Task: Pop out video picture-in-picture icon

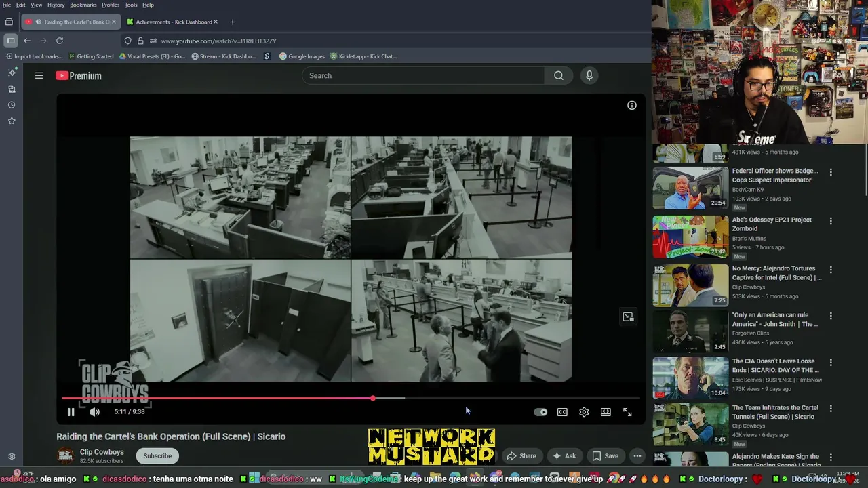Action: 628,317
